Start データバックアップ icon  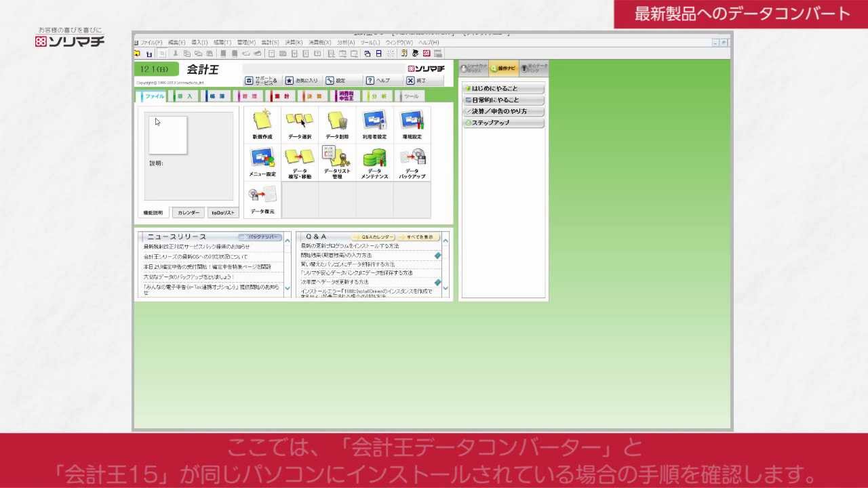(x=412, y=163)
